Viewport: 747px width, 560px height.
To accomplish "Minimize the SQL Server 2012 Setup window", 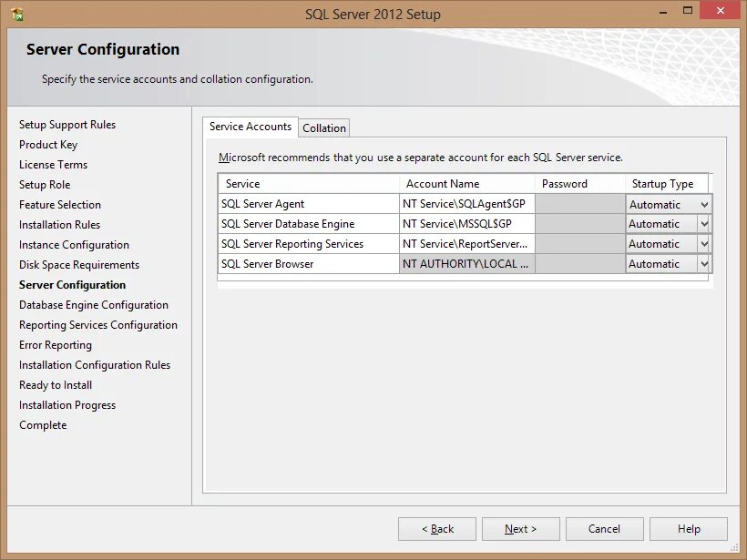I will point(662,12).
